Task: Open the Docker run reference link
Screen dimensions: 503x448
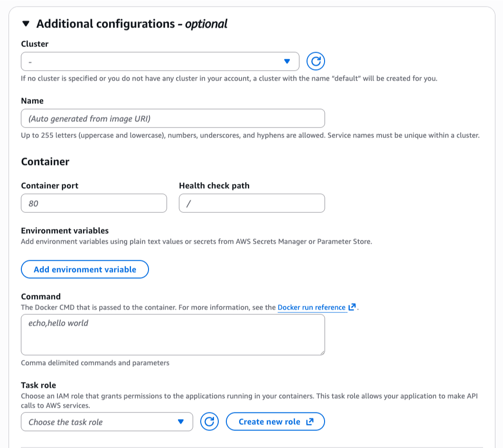Action: (x=311, y=308)
